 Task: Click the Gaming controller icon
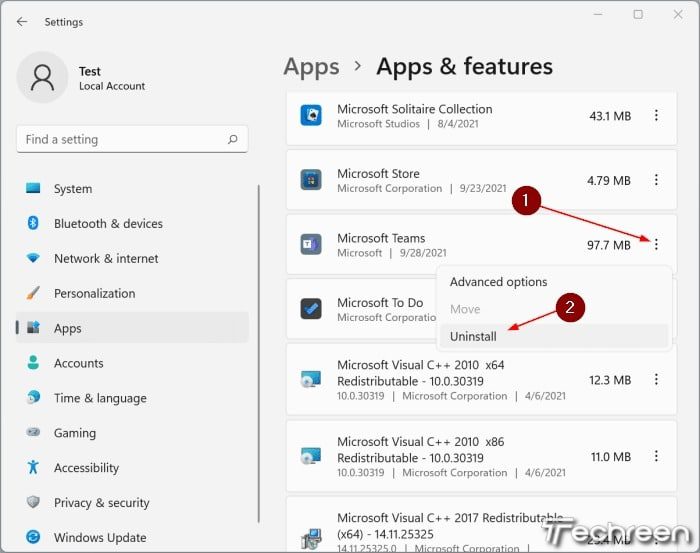33,432
